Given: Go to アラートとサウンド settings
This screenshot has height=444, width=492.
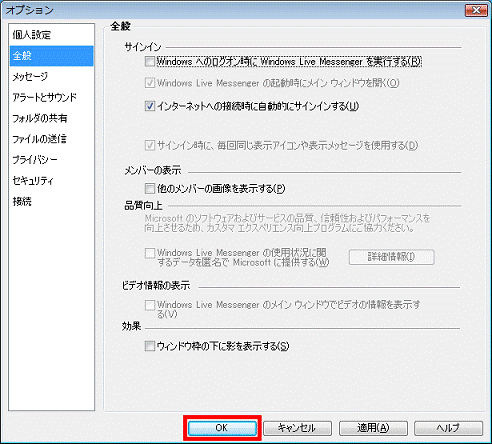Looking at the screenshot, I should [51, 97].
